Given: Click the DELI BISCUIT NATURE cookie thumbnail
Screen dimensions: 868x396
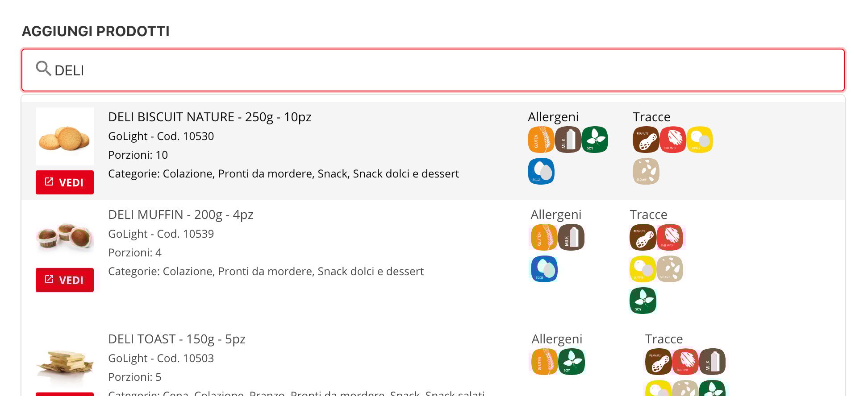Looking at the screenshot, I should [65, 136].
